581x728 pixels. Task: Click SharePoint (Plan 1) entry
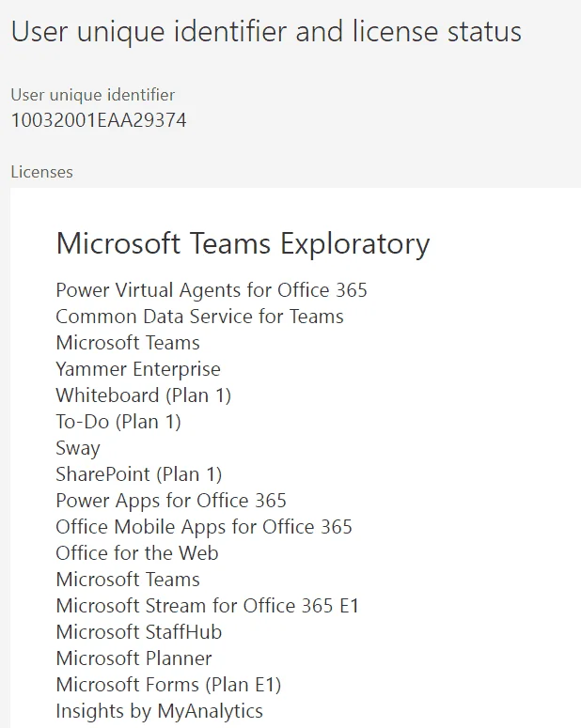coord(139,474)
